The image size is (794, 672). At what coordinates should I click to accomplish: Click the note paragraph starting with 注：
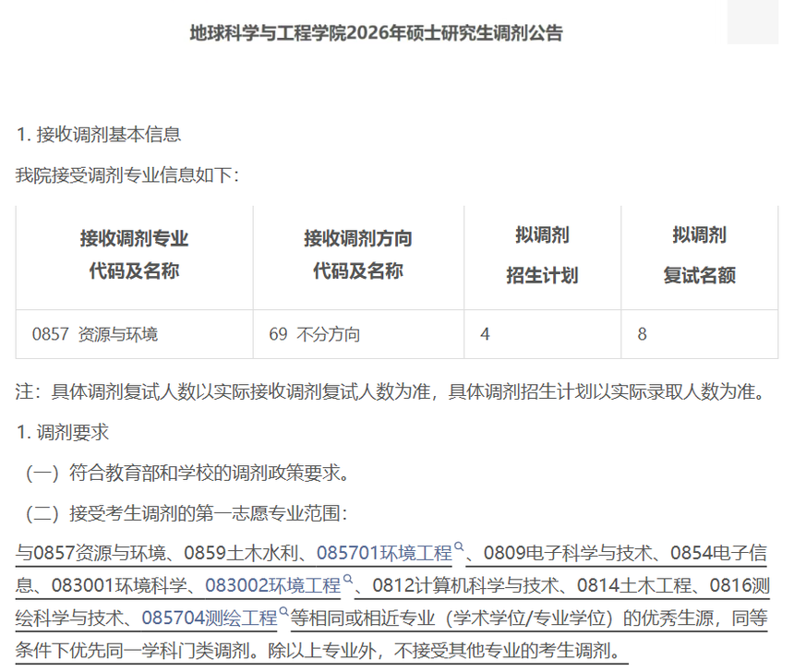coord(391,391)
